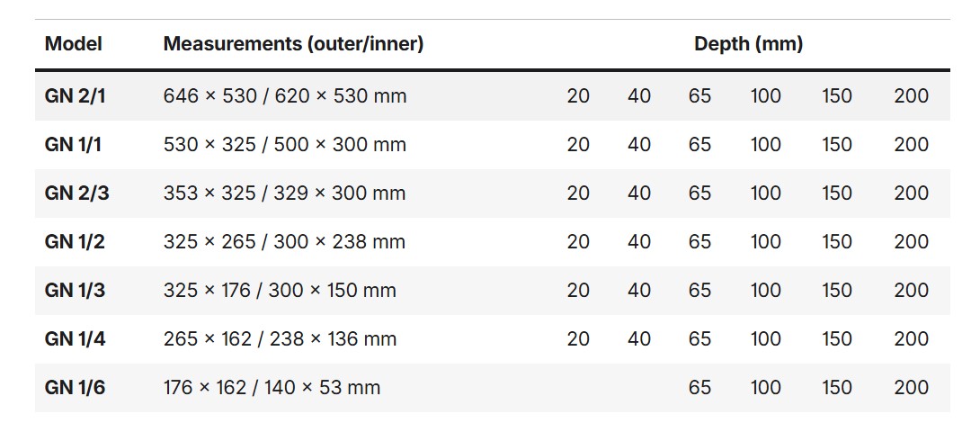
Task: Click the 530 × 325 / 500 × 300 mm measurement
Action: [285, 144]
